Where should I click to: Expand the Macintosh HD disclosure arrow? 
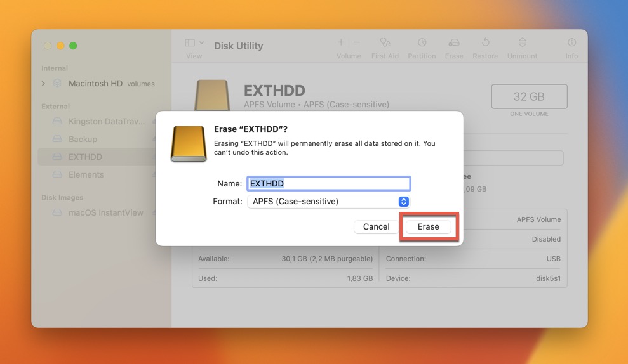(x=43, y=84)
